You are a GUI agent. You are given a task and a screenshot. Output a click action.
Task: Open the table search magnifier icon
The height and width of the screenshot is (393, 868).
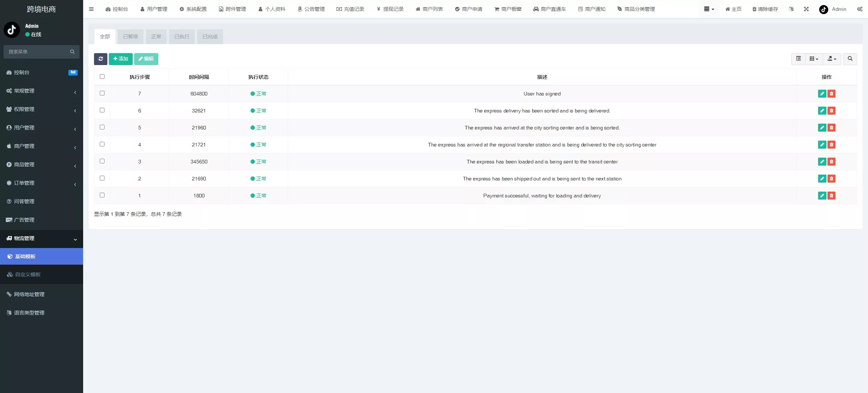tap(850, 59)
